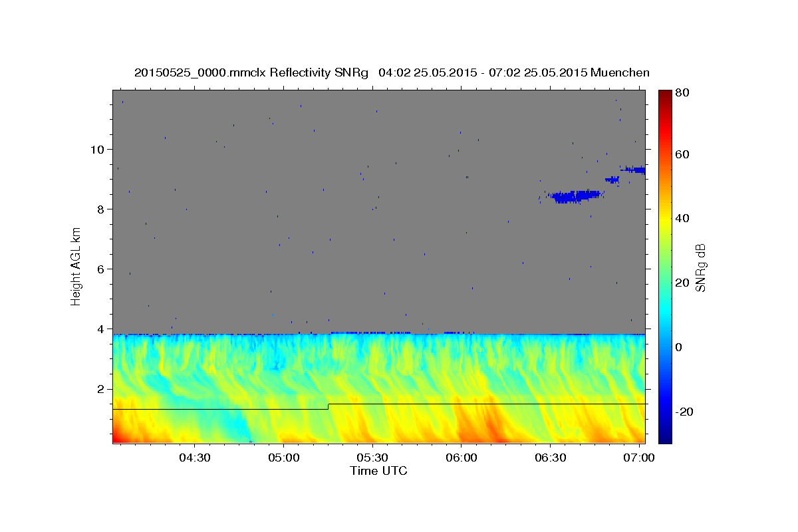Image resolution: width=798 pixels, height=532 pixels.
Task: Click the colorbar value 0
Action: pyautogui.click(x=680, y=347)
